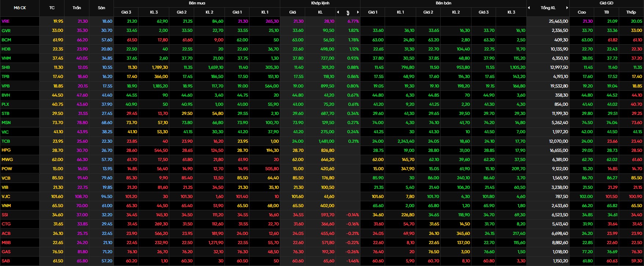The width and height of the screenshot is (644, 266).
Task: Click the TC reference price header
Action: pyautogui.click(x=52, y=8)
